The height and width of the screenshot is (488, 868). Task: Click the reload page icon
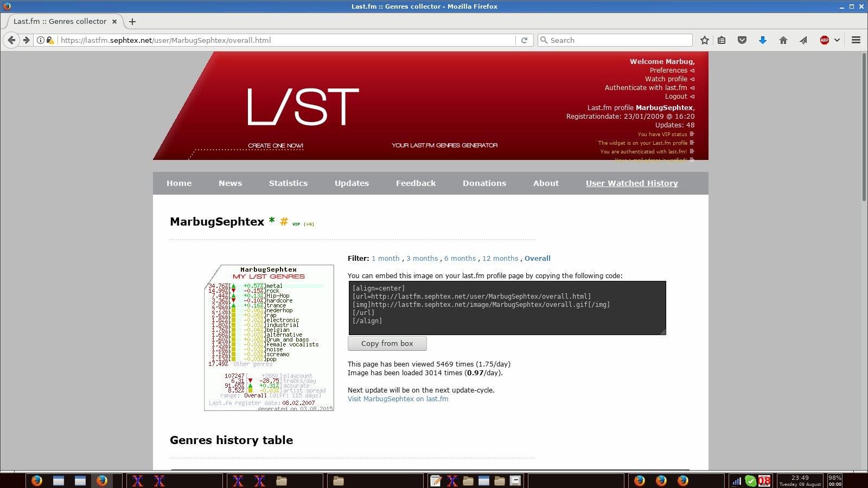coord(524,40)
